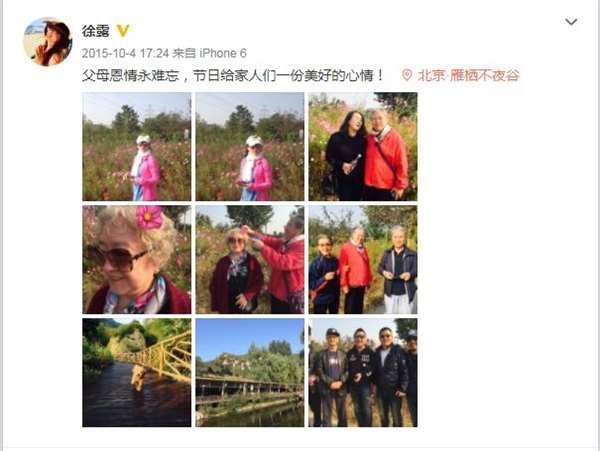Open username link 徐露

95,31
